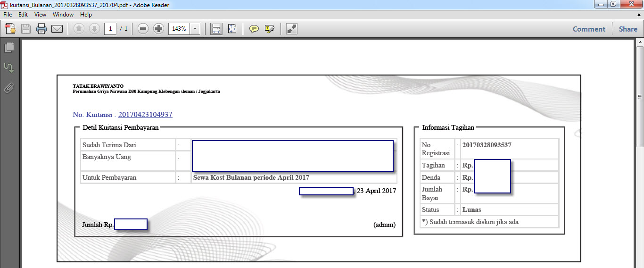Click the Create PDF toolbar icon
Viewport: 644px width, 268px height.
[x=10, y=29]
